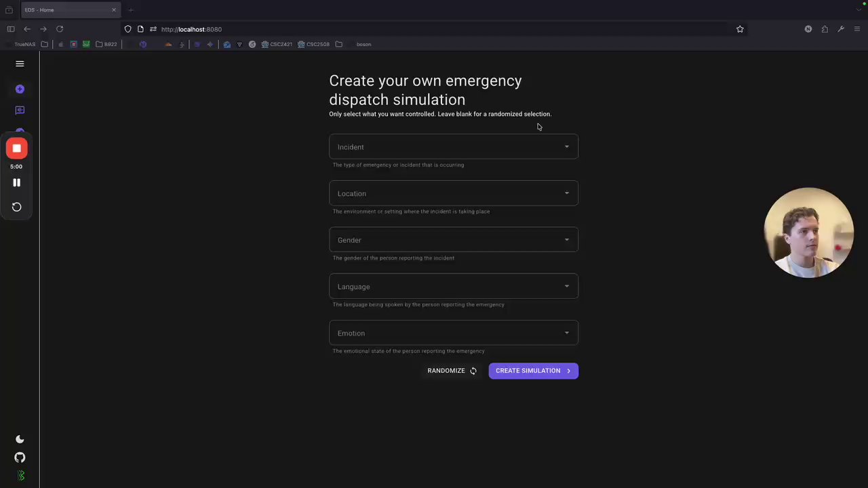The height and width of the screenshot is (488, 868).
Task: Open the Emotion dropdown
Action: (453, 333)
